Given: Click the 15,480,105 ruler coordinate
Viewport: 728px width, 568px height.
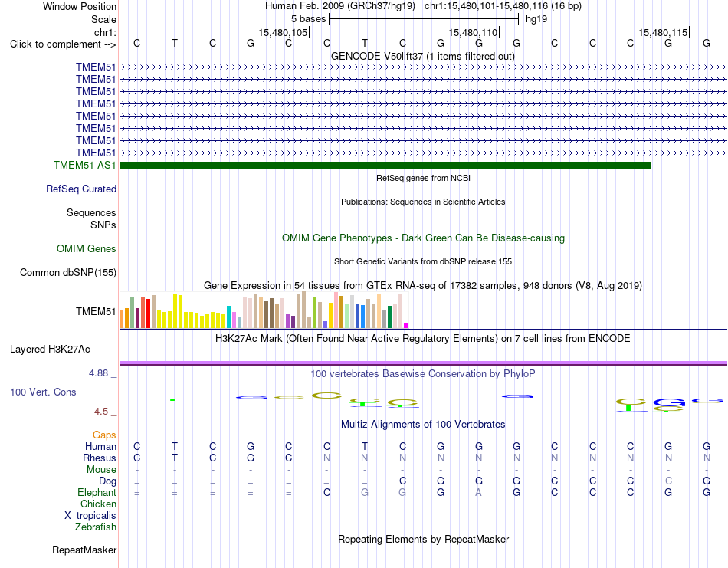Looking at the screenshot, I should coord(283,32).
